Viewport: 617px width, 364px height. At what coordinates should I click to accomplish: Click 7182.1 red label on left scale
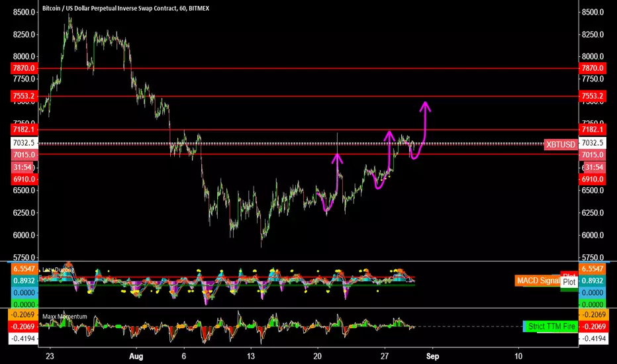tap(24, 130)
